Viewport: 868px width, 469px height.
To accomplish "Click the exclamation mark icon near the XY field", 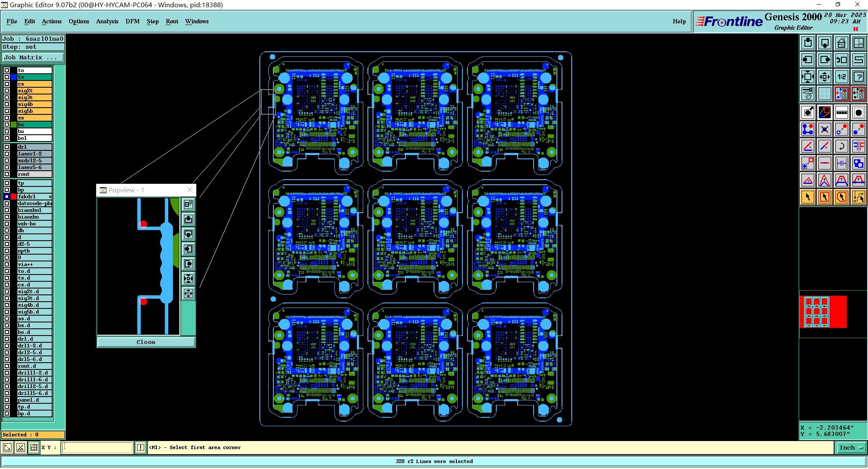I will 141,447.
